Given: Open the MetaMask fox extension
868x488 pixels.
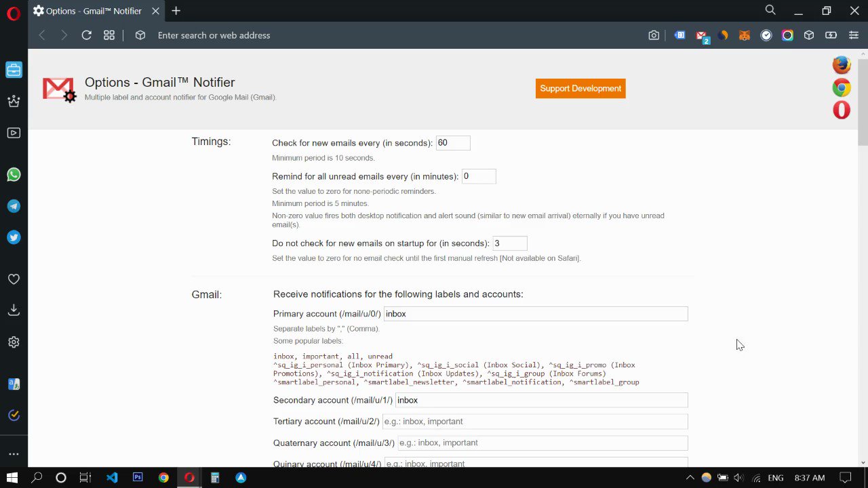Looking at the screenshot, I should point(745,35).
